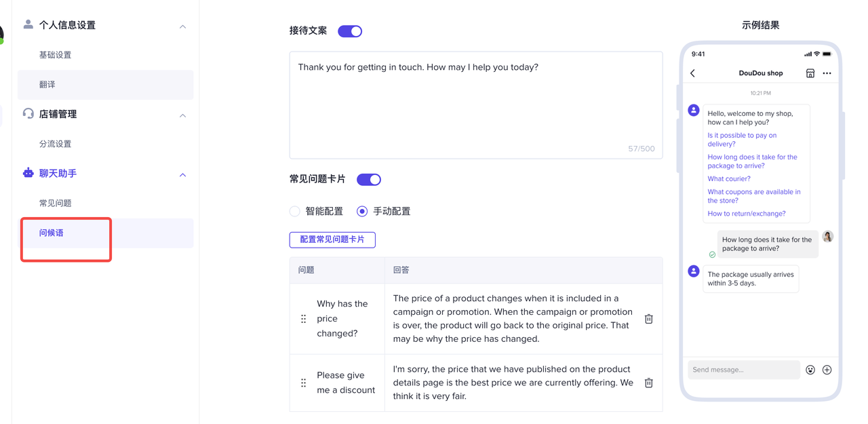Go to the 翻译 settings page
The image size is (868, 424).
pos(47,85)
